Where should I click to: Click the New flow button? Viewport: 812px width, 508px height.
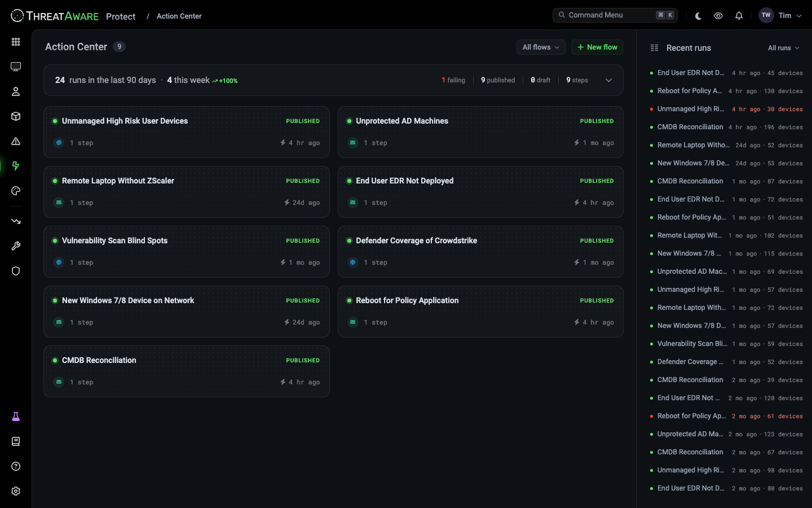coord(597,47)
